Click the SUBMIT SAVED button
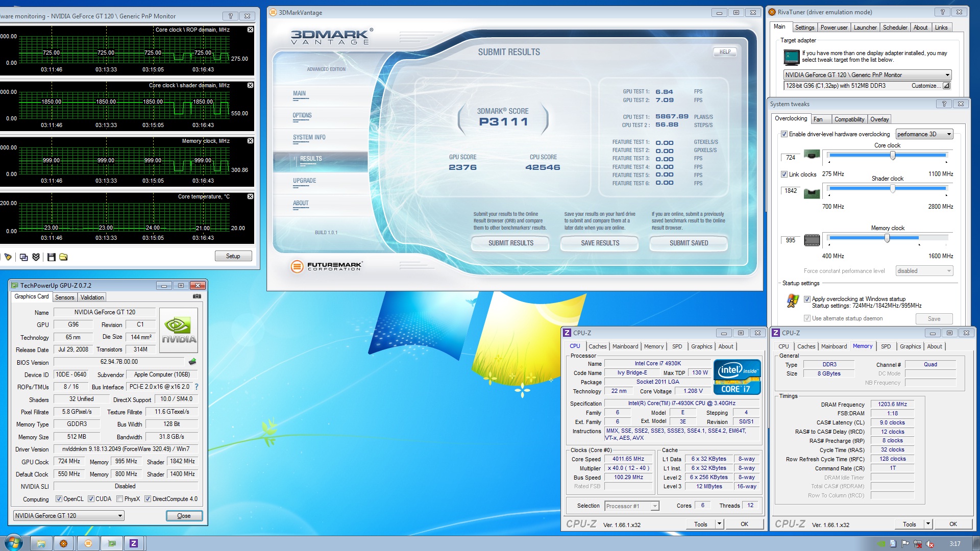This screenshot has height=551, width=980. (x=689, y=243)
